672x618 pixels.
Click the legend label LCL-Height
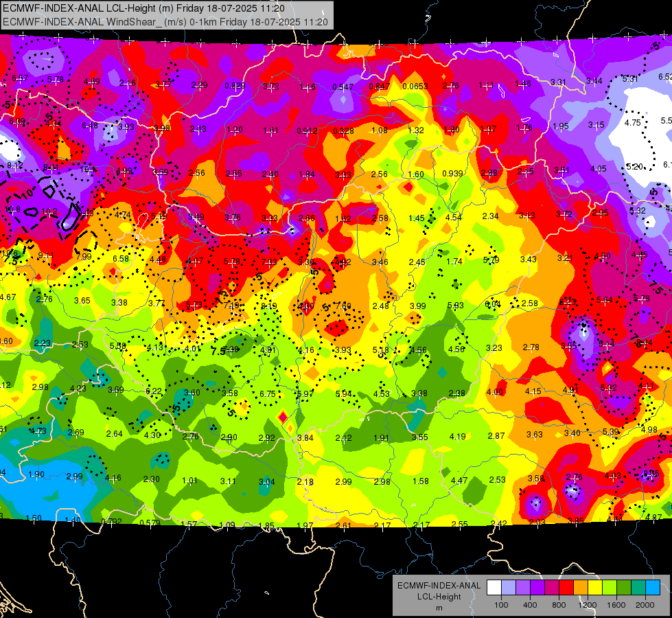[439, 597]
